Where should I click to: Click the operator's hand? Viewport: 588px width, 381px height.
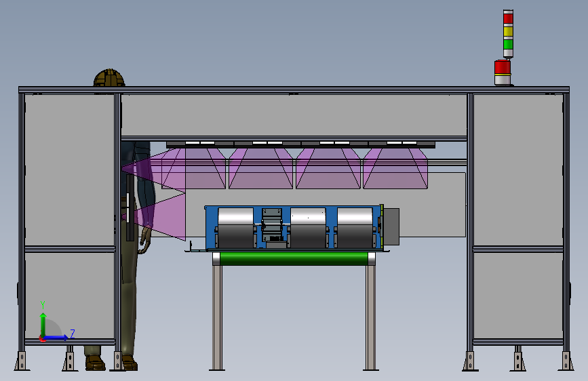[144, 240]
